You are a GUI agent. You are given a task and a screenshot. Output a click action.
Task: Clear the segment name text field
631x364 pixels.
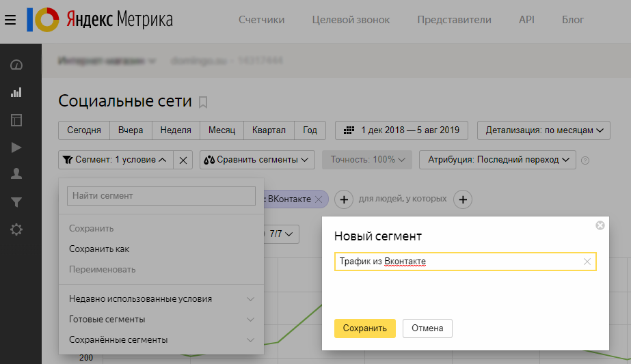click(x=587, y=262)
